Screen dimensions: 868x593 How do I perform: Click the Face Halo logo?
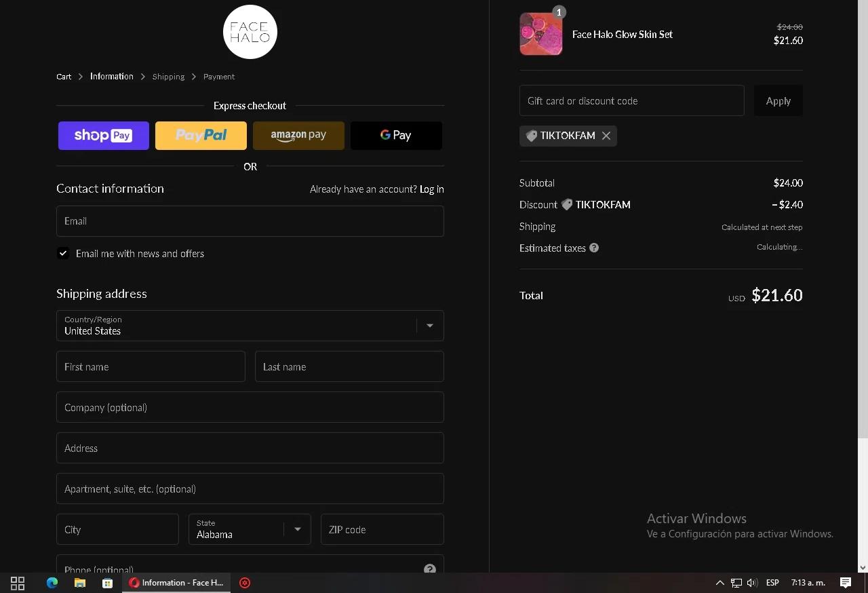coord(250,32)
